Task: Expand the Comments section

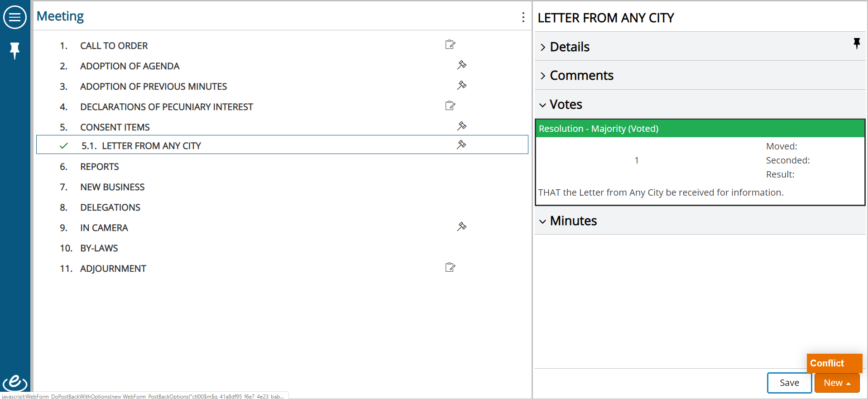Action: click(581, 75)
